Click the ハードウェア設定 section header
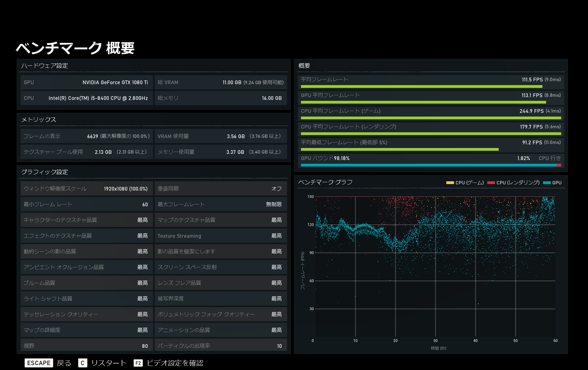 coord(44,66)
